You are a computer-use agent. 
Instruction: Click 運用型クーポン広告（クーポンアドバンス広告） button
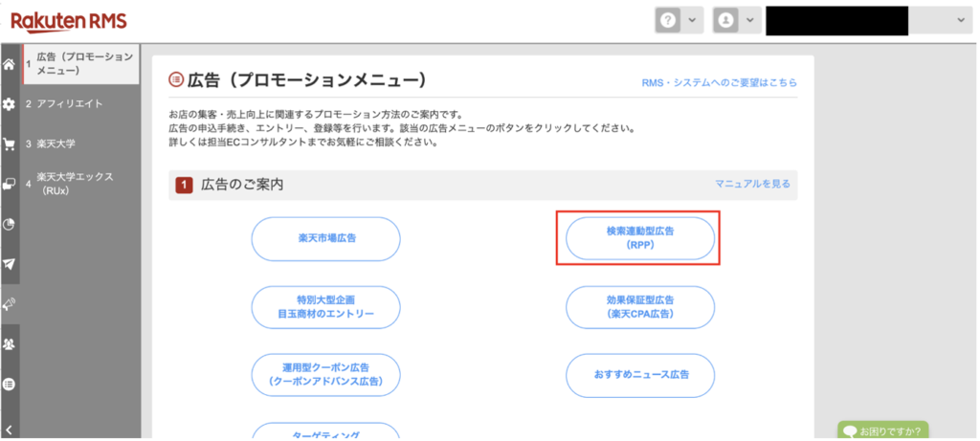pyautogui.click(x=325, y=375)
